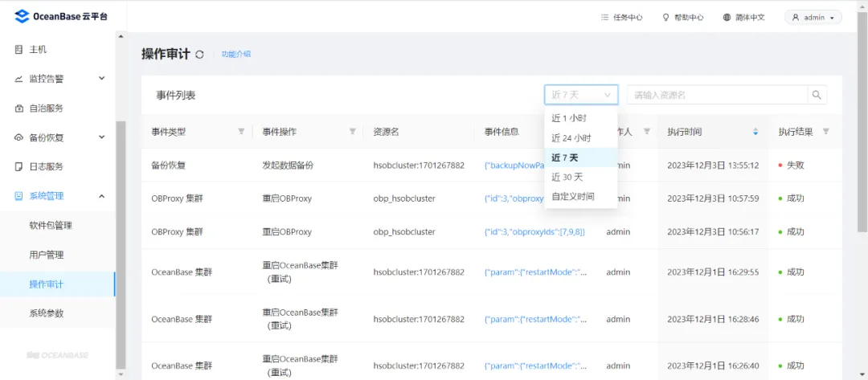This screenshot has height=380, width=868.
Task: Expand the 备份恢复 sidebar section
Action: [x=101, y=137]
